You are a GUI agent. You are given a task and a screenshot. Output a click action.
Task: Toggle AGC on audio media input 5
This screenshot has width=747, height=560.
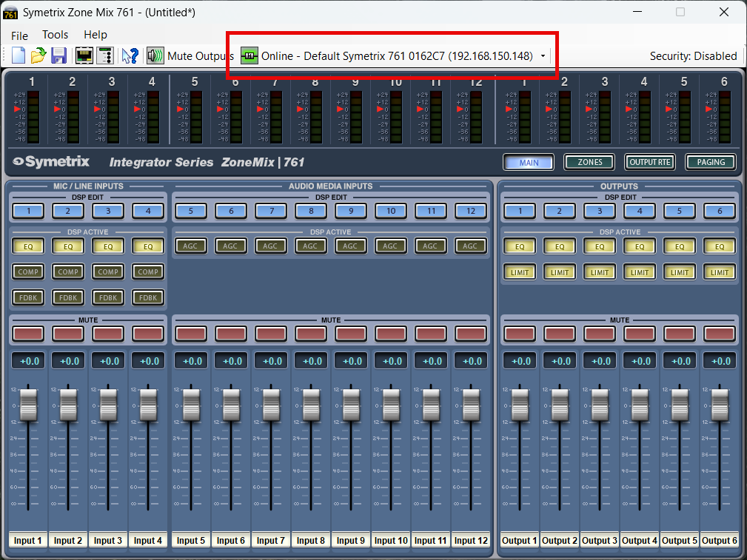click(x=190, y=246)
